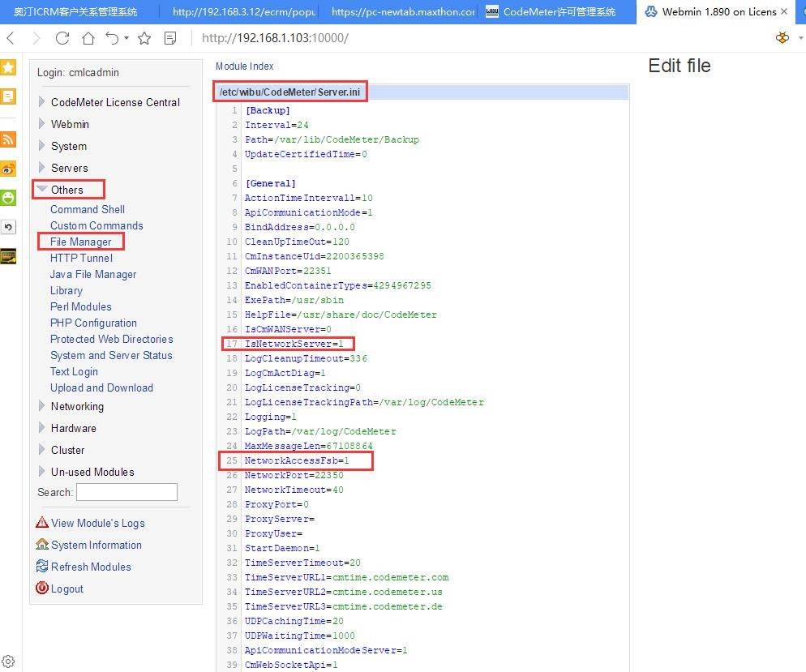Viewport: 806px width, 672px height.
Task: Click the TimeServerURL1=cmtime.codemeter.com line
Action: 346,577
